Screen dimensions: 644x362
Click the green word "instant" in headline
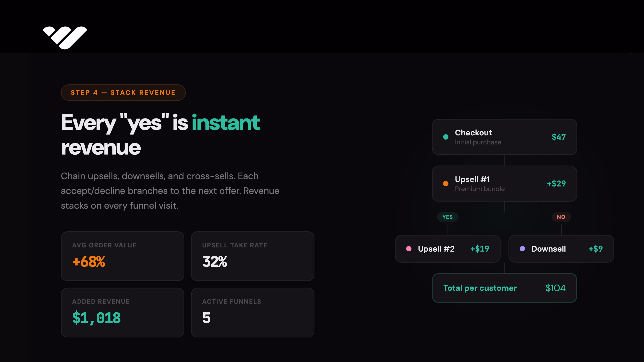pyautogui.click(x=226, y=123)
